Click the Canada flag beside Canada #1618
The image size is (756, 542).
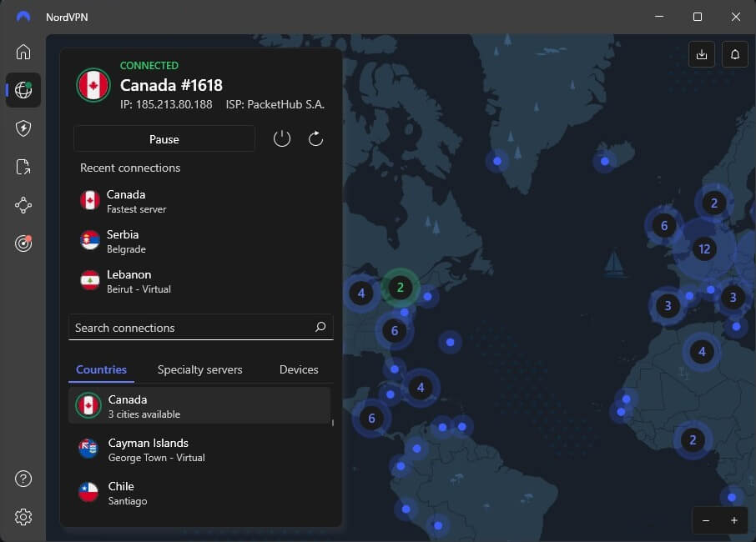pos(93,85)
